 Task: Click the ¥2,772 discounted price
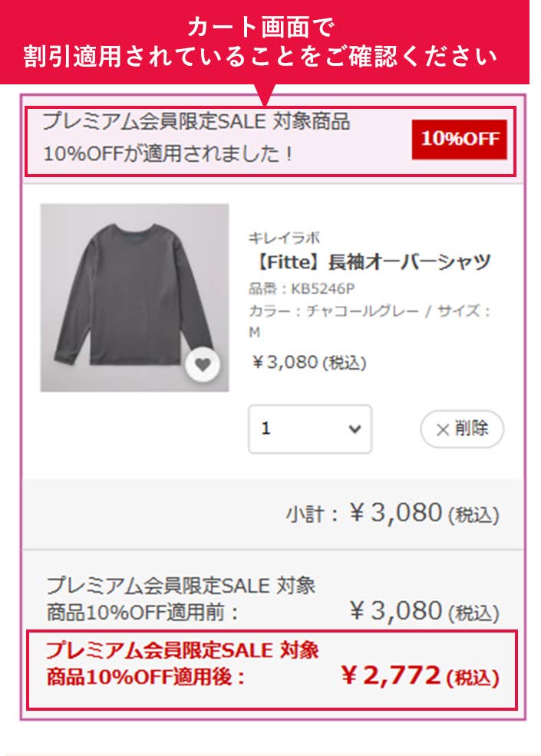(x=420, y=675)
